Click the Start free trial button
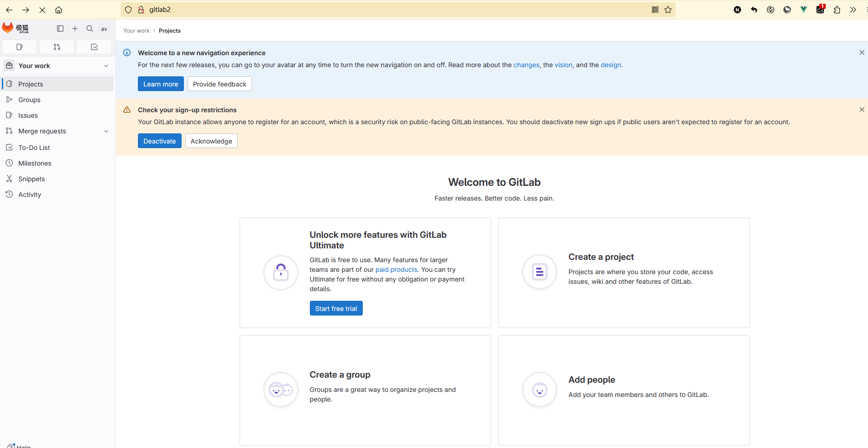This screenshot has width=868, height=448. [x=336, y=308]
